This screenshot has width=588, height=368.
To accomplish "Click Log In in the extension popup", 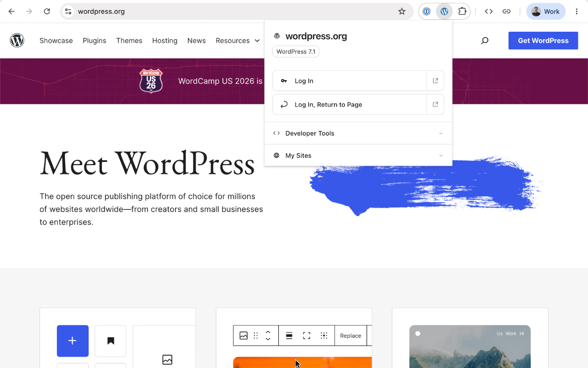I will tap(350, 81).
